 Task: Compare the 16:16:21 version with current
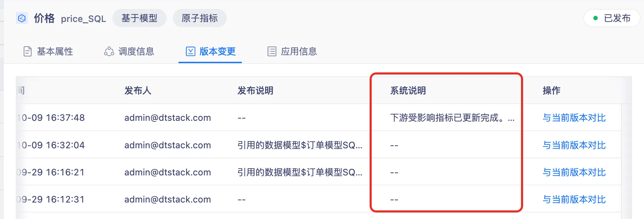click(x=574, y=172)
